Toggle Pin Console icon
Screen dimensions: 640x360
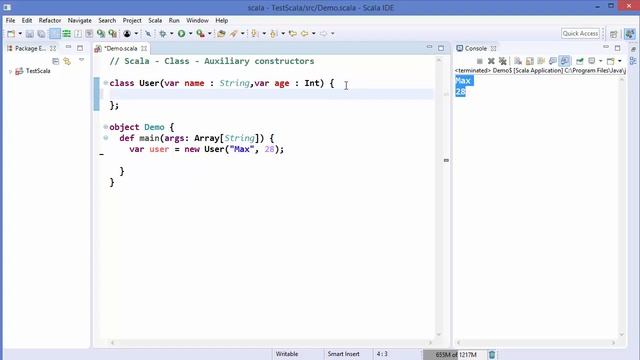click(x=580, y=61)
